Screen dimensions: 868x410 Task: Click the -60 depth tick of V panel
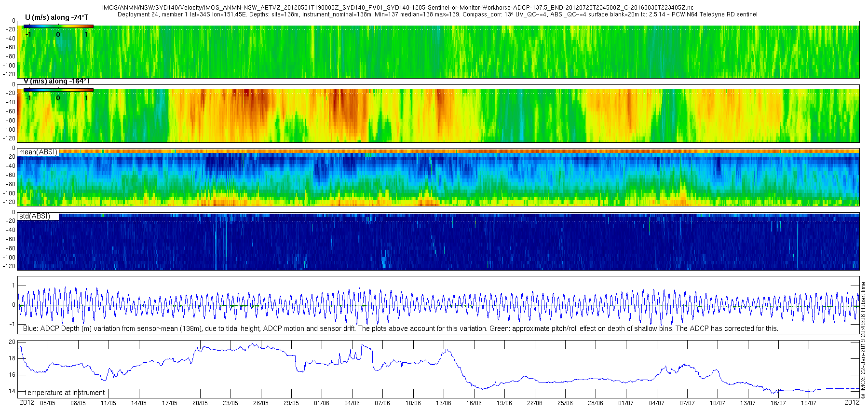tap(10, 111)
